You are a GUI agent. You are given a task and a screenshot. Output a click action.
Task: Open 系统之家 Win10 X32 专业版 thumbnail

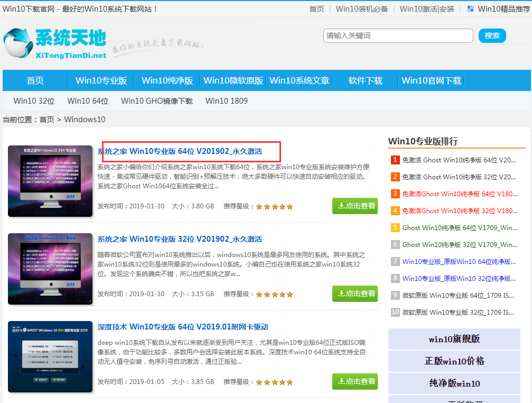click(x=50, y=269)
